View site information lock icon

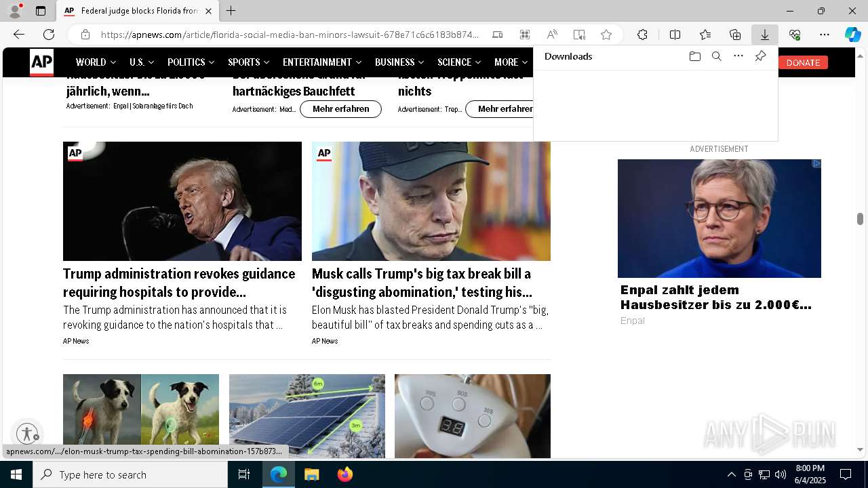click(x=85, y=35)
